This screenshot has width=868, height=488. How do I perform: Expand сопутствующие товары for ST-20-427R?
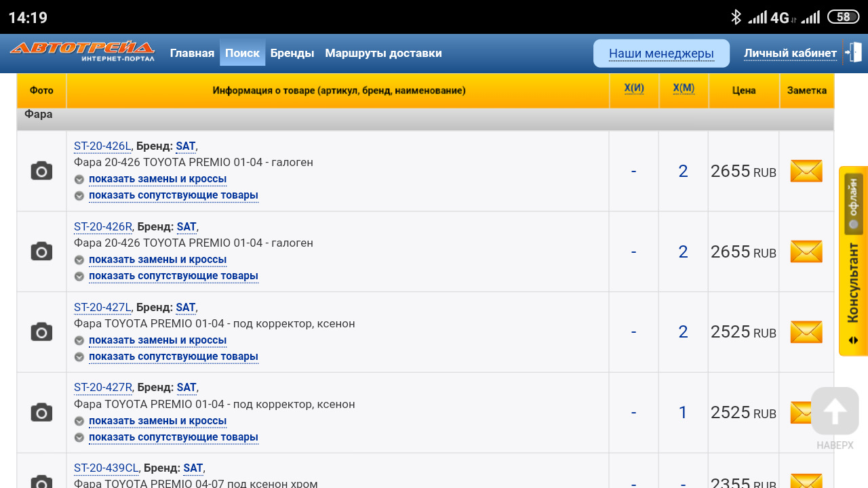click(x=174, y=437)
